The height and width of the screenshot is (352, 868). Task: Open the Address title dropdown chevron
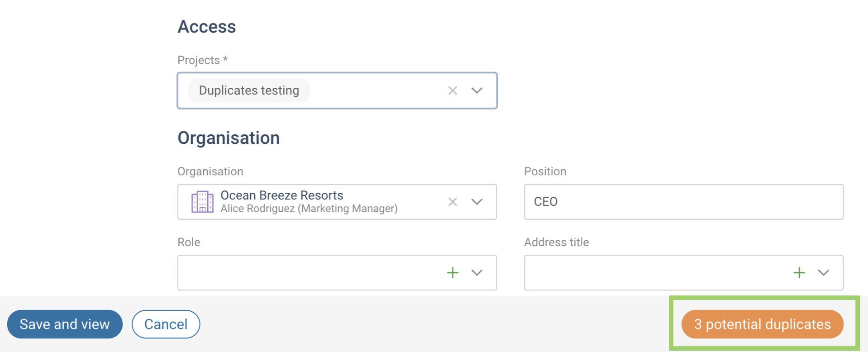(x=823, y=272)
